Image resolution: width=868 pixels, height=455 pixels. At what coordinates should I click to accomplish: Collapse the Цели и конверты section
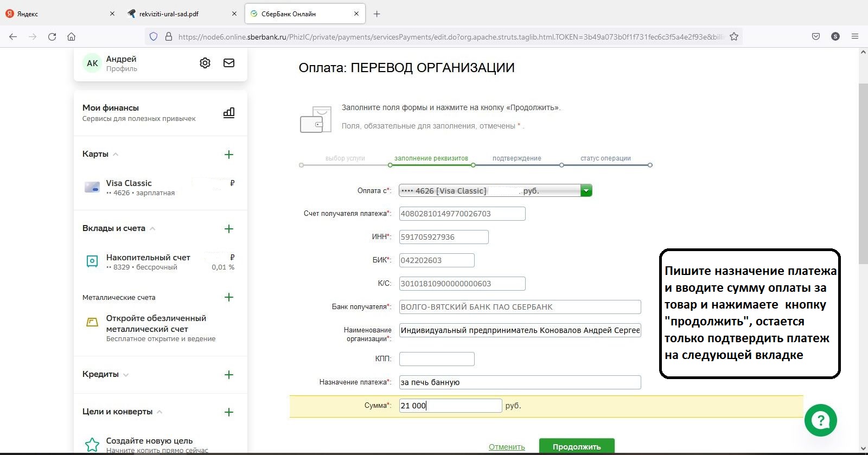tap(159, 412)
